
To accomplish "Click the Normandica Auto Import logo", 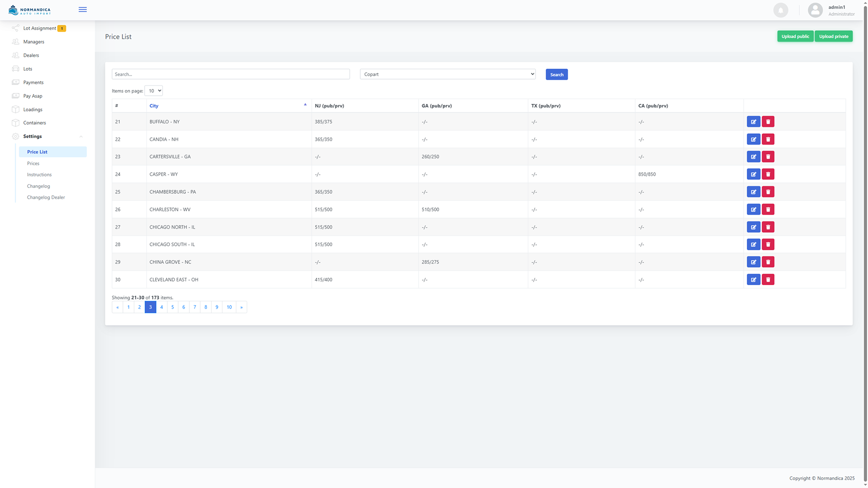I will pos(30,10).
